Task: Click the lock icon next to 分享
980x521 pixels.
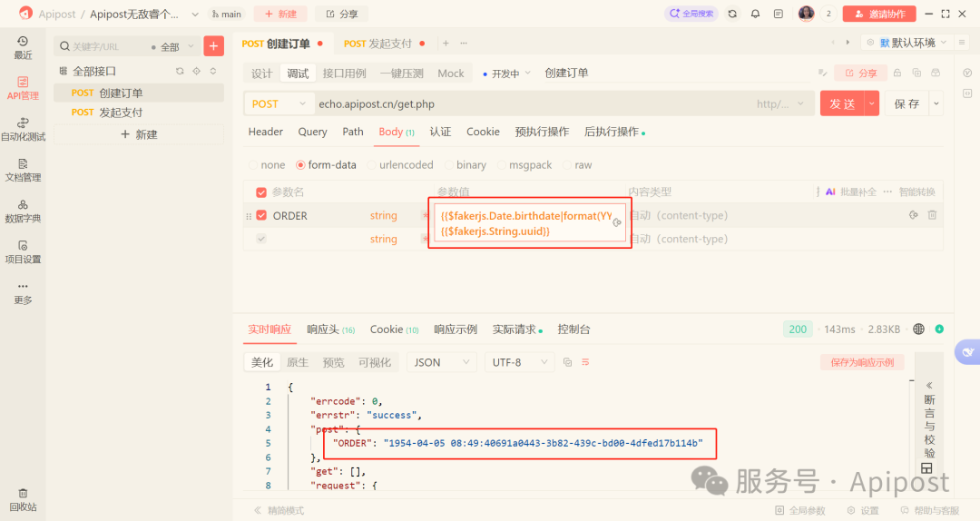Action: [x=897, y=73]
